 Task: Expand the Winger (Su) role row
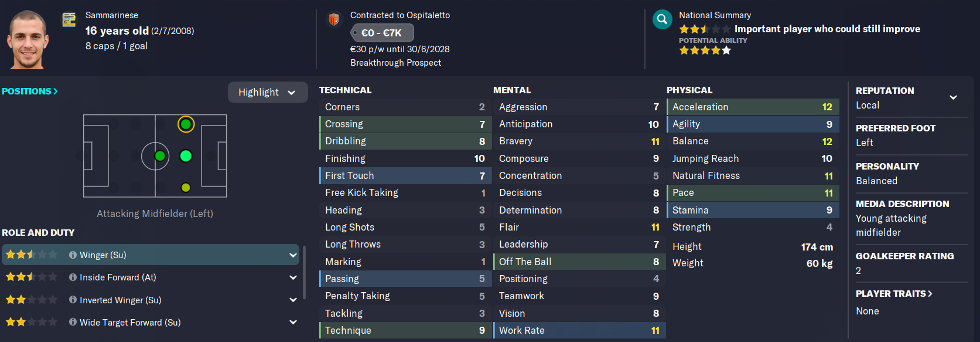293,255
